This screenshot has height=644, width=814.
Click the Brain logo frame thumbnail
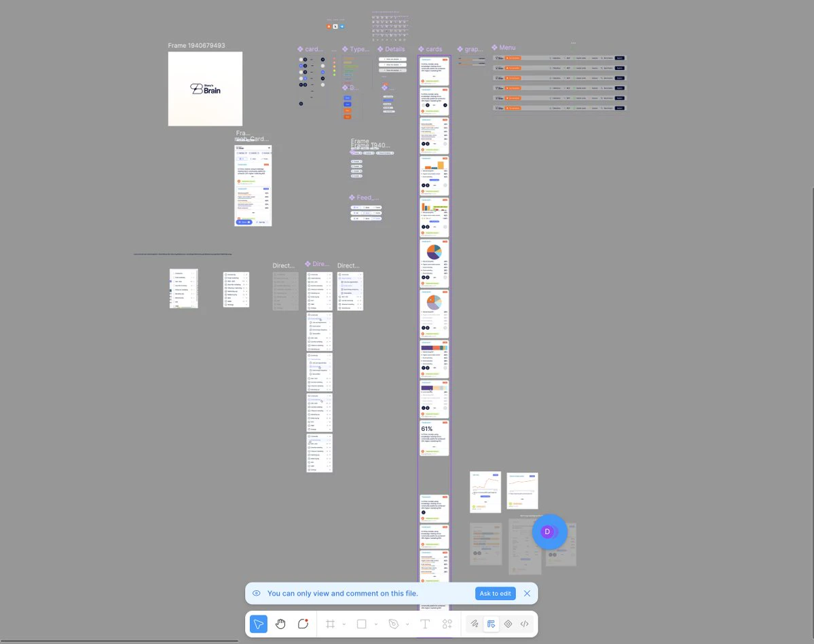point(205,89)
